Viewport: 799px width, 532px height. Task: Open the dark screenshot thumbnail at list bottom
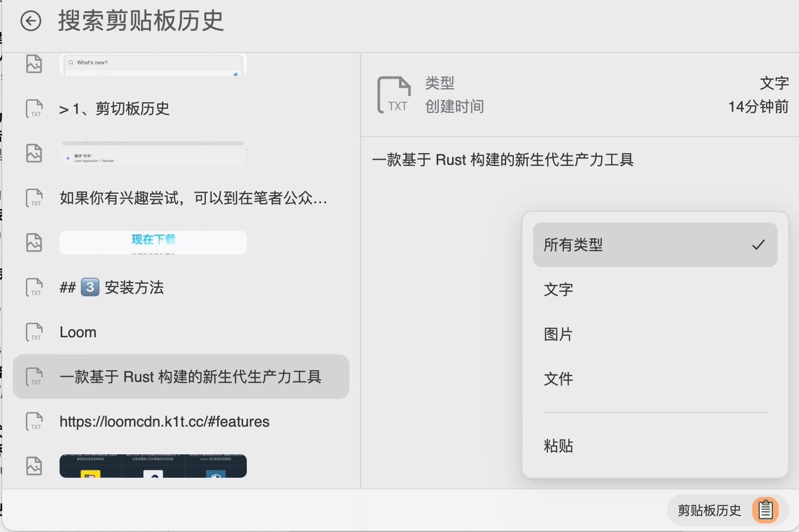(153, 466)
